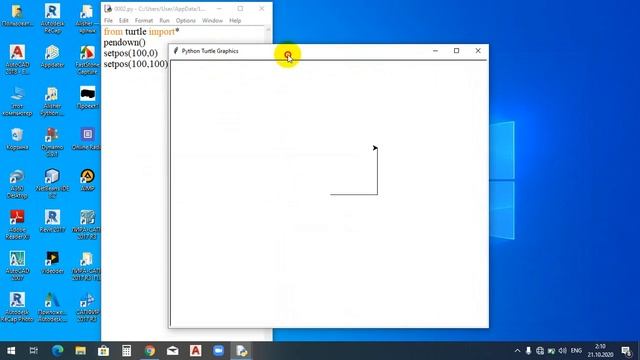Open File Explorer from the taskbar

click(80, 351)
